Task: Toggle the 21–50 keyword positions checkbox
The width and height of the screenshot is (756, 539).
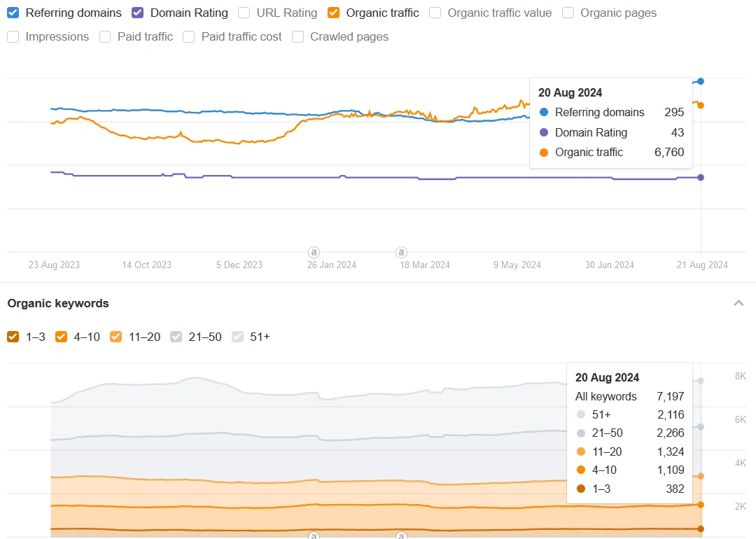Action: click(x=176, y=337)
